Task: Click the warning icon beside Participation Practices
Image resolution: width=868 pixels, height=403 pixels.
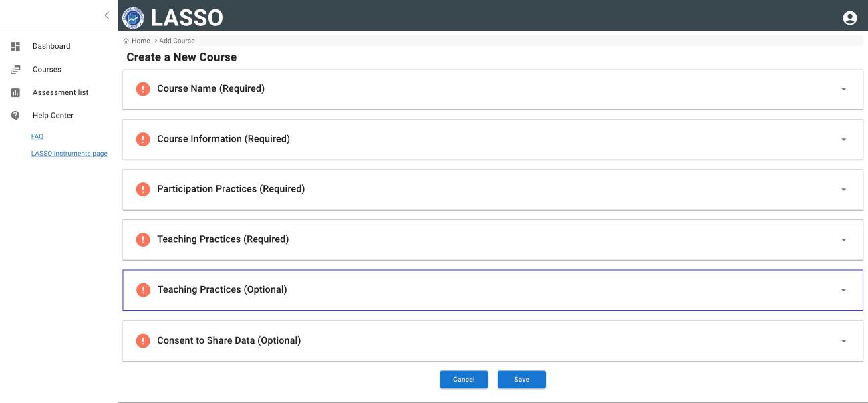Action: click(143, 189)
